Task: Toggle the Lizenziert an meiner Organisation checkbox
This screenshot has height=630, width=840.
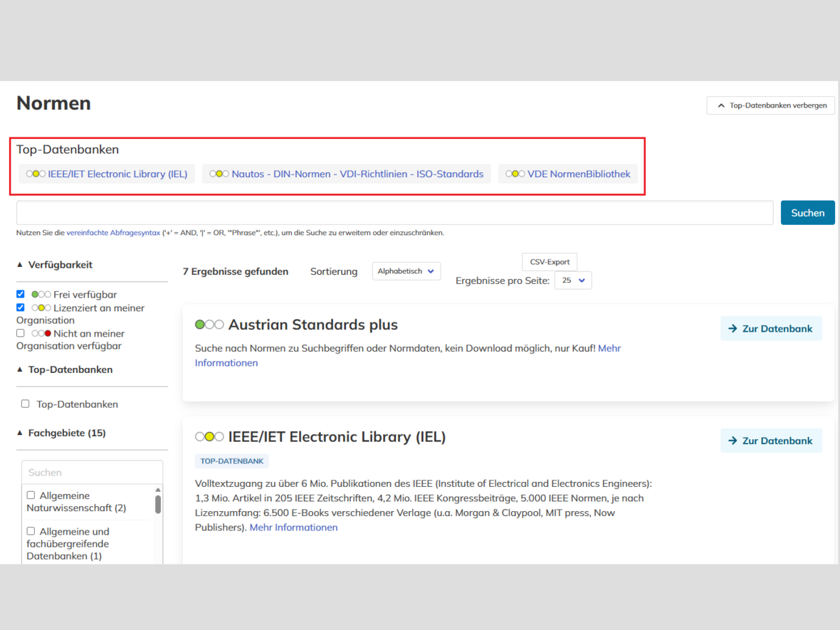Action: coord(21,308)
